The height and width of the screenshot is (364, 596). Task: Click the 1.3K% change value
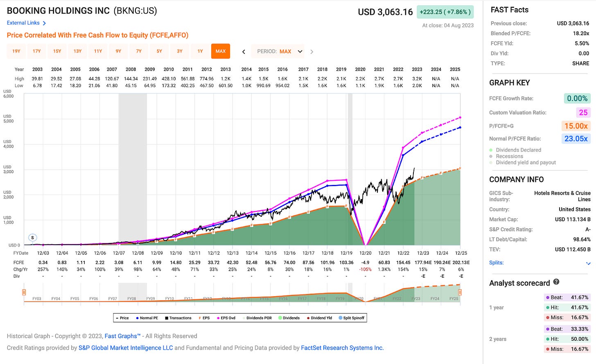pos(384,270)
